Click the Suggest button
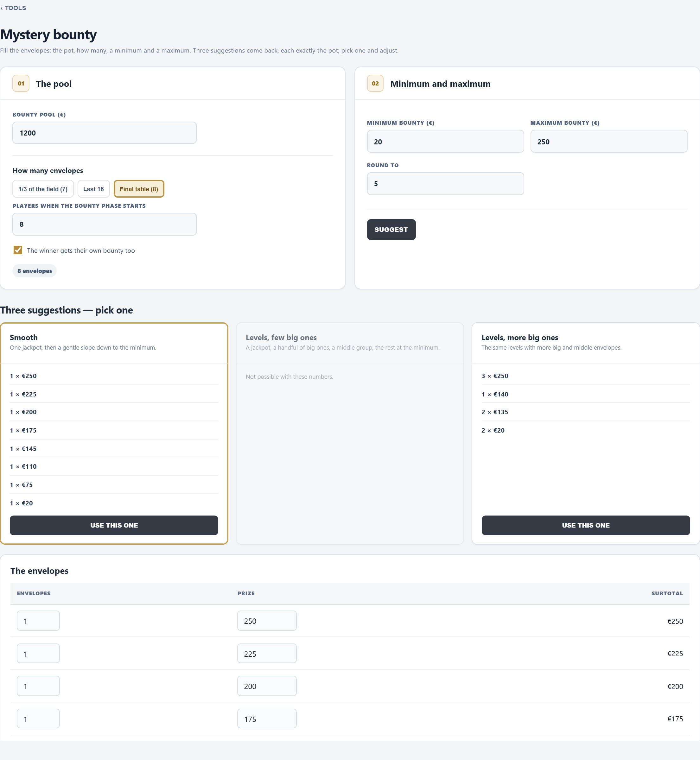Viewport: 700px width, 760px height. click(391, 230)
